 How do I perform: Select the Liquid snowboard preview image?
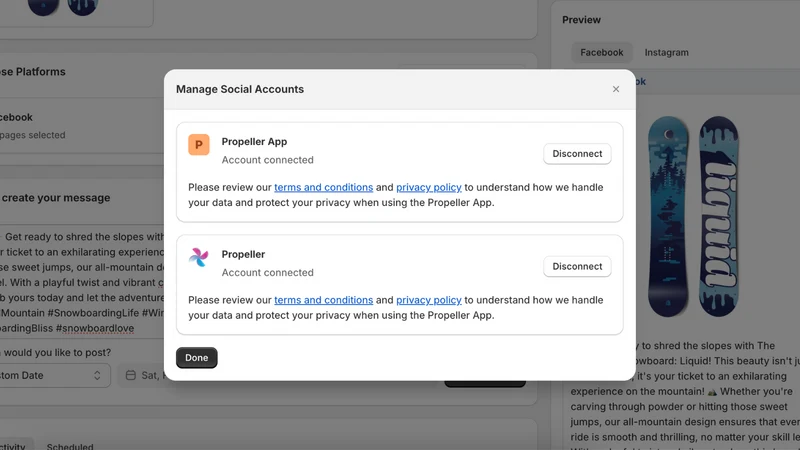pos(718,217)
